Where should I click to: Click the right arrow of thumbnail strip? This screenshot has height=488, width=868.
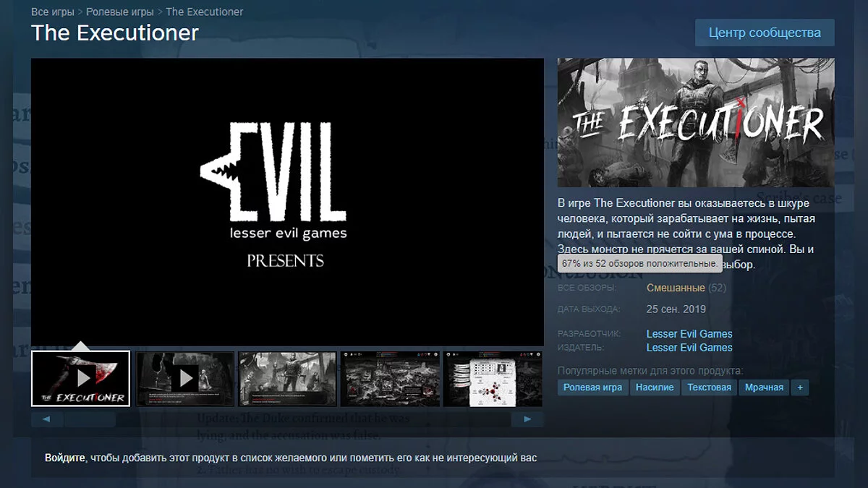click(x=527, y=419)
